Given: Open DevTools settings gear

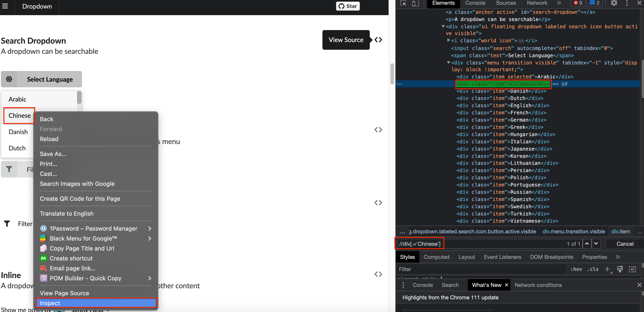Looking at the screenshot, I should pyautogui.click(x=614, y=3).
